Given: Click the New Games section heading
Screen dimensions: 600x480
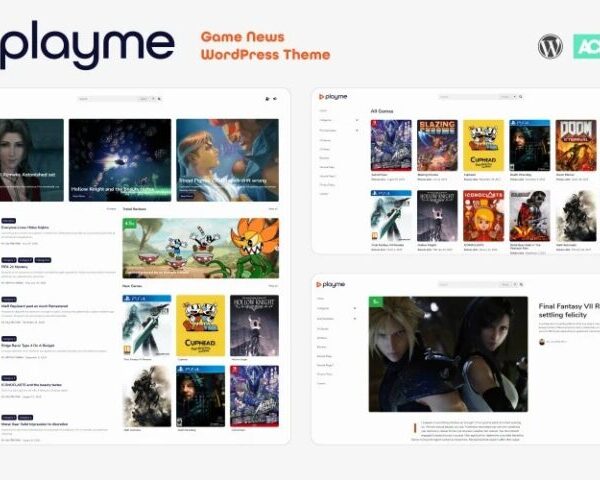Looking at the screenshot, I should pos(132,286).
